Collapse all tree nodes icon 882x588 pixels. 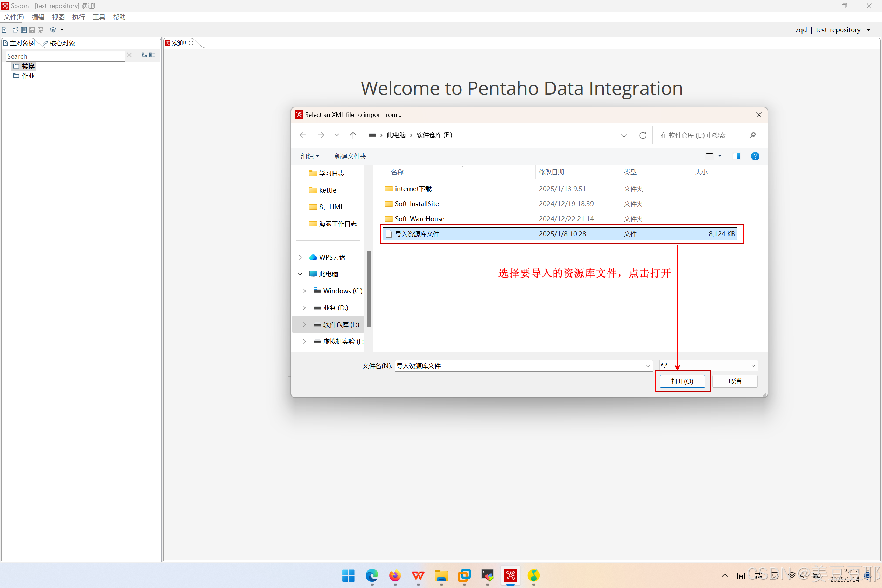pos(152,55)
